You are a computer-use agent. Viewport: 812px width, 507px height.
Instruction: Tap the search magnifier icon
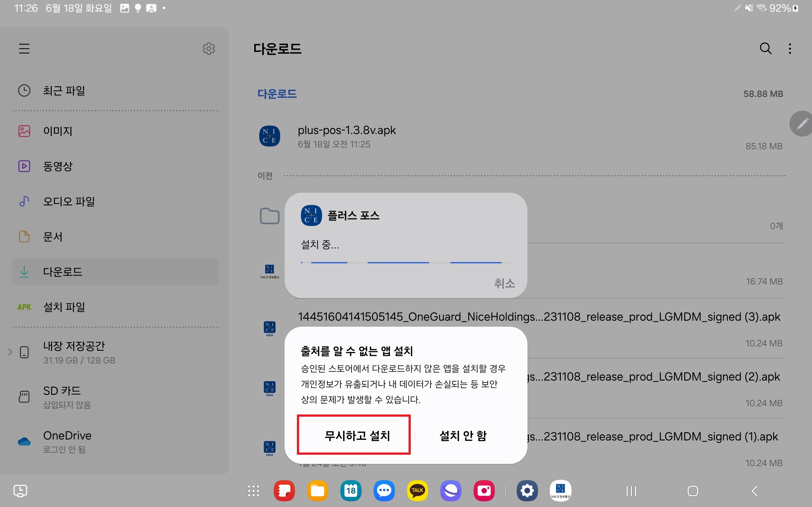click(765, 48)
